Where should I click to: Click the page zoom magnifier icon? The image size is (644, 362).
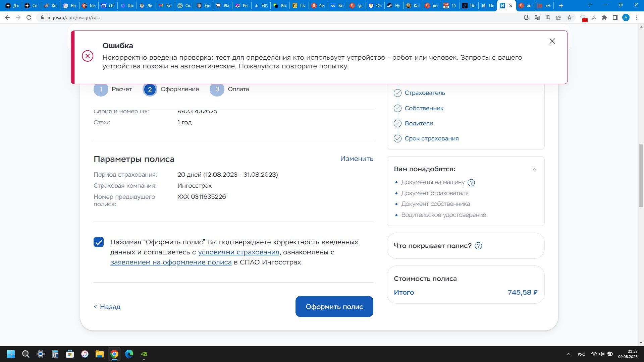pos(548,17)
